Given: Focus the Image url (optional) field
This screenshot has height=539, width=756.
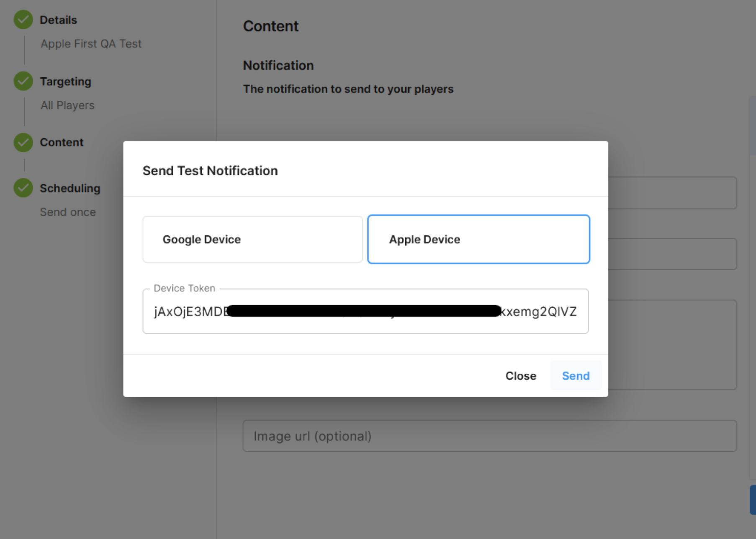Looking at the screenshot, I should pos(489,436).
